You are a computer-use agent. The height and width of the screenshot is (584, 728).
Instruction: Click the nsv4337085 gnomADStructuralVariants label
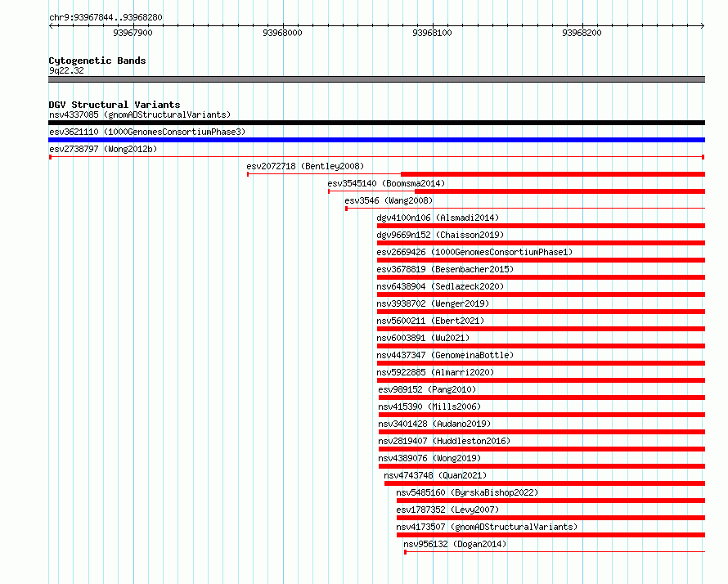click(140, 115)
